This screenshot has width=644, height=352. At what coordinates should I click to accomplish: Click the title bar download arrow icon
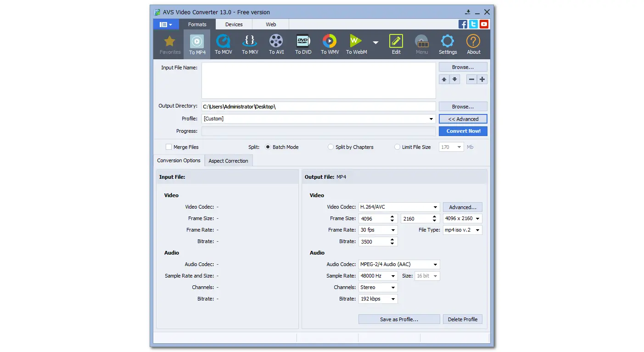pos(468,12)
